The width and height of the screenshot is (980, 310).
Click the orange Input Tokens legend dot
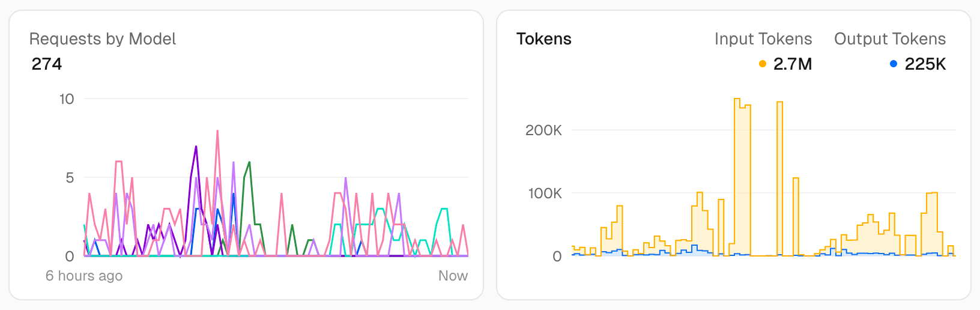763,64
